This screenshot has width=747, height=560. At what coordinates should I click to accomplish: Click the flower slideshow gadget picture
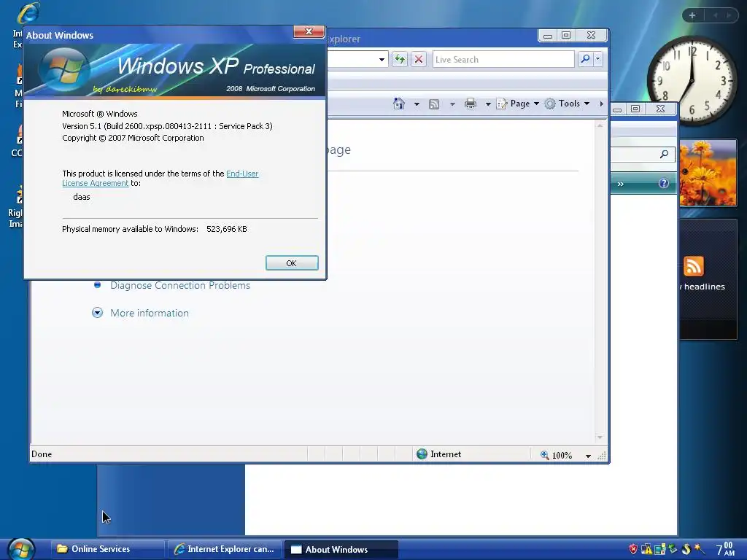click(x=708, y=172)
